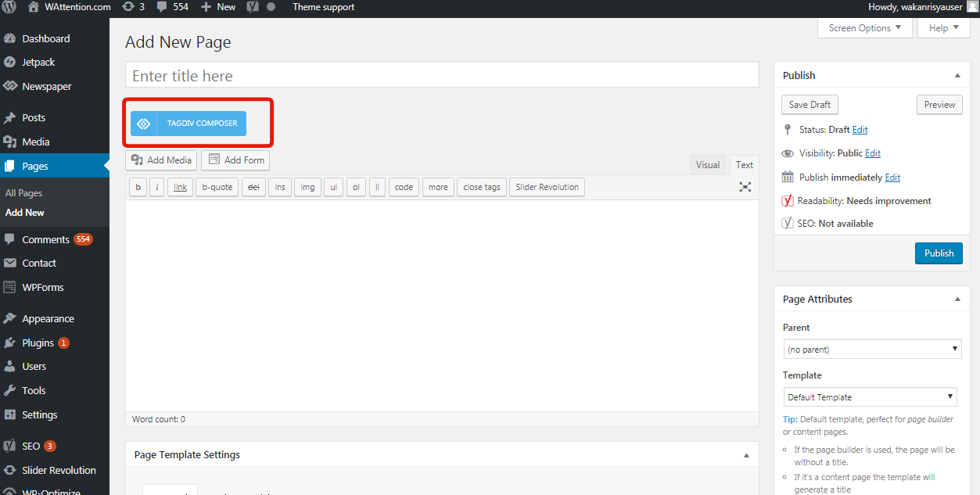Click the close tags button
The height and width of the screenshot is (495, 980).
(482, 187)
